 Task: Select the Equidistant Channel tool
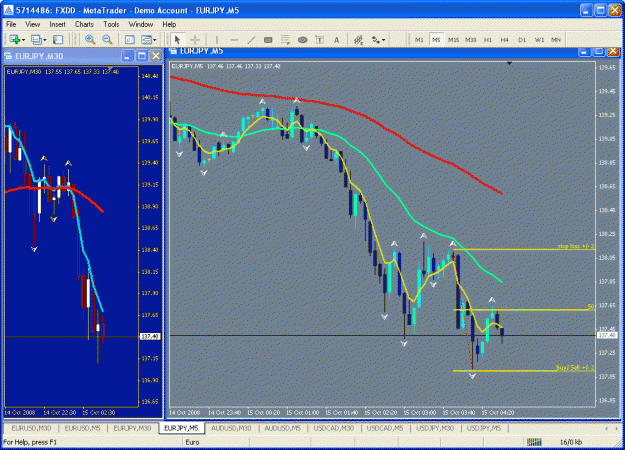(285, 39)
